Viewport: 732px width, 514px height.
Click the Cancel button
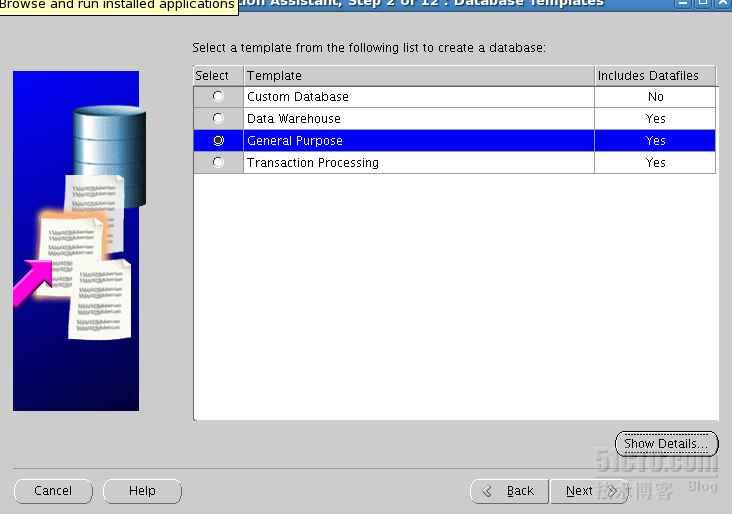(53, 491)
